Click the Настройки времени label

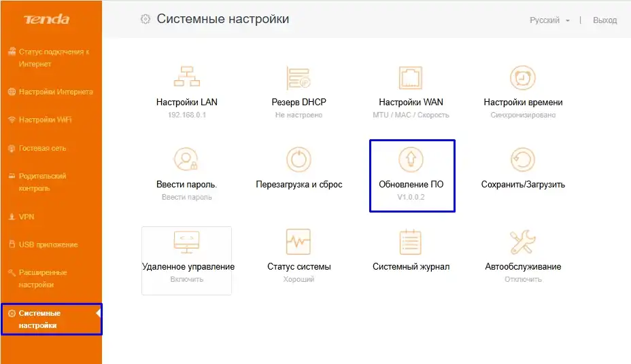523,102
